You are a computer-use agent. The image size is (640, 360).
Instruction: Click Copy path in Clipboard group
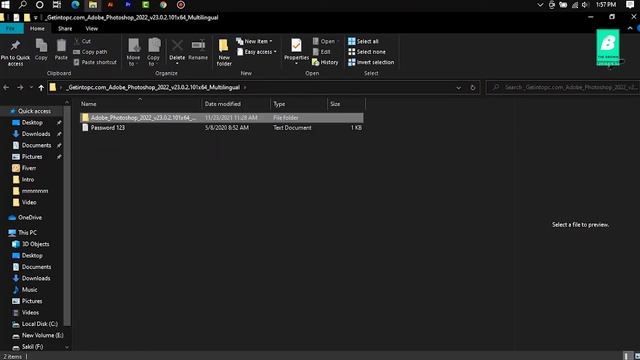pos(90,52)
